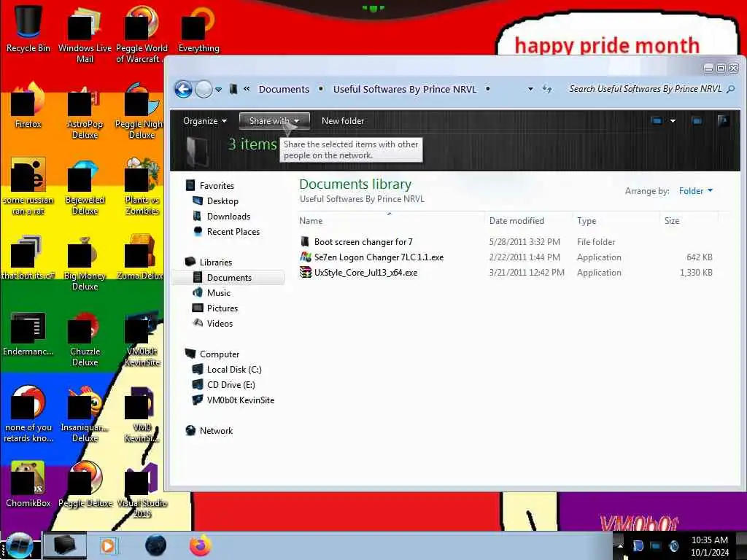This screenshot has height=560, width=747.
Task: Open the Chuzzle Deluxe desktop shortcut
Action: [85, 338]
